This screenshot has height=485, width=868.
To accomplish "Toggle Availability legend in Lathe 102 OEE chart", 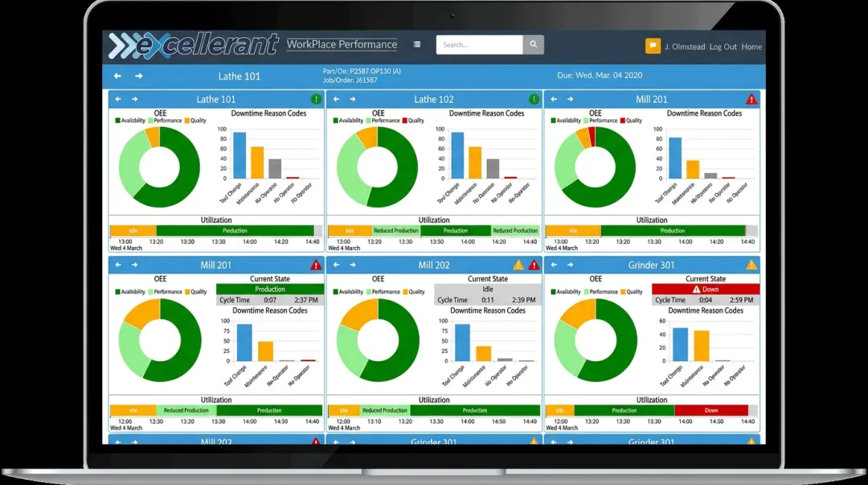I will [348, 121].
